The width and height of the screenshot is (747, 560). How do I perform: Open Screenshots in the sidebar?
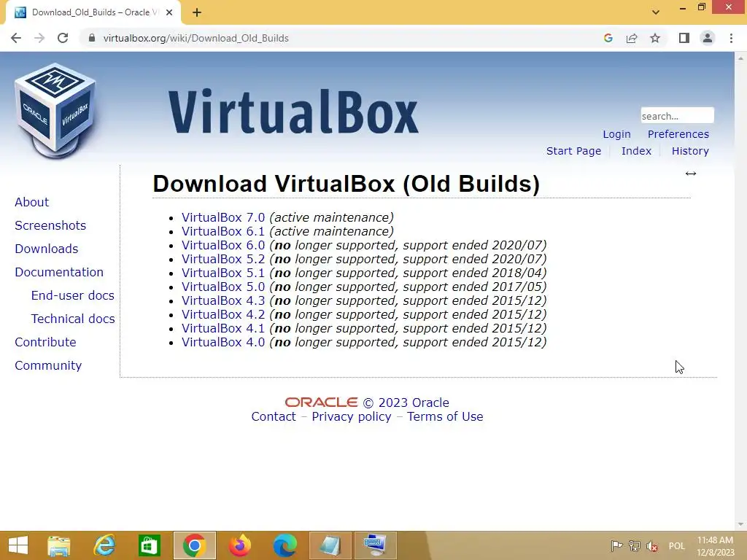(x=50, y=225)
